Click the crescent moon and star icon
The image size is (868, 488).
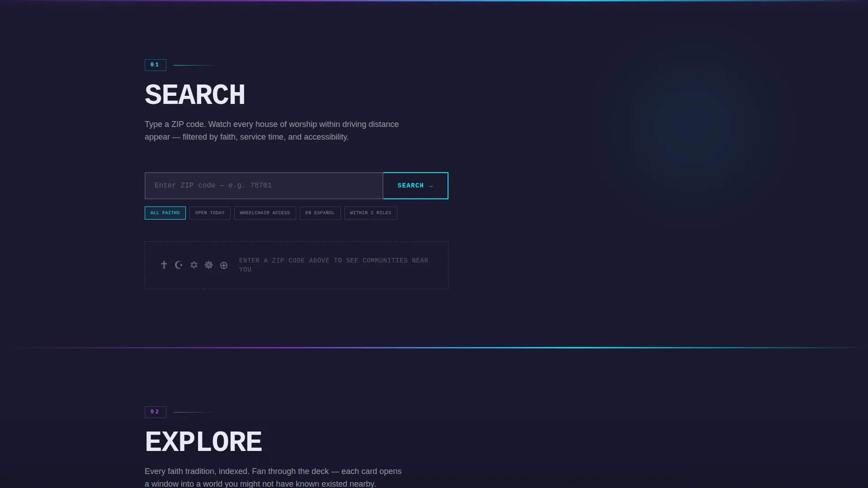click(x=179, y=265)
